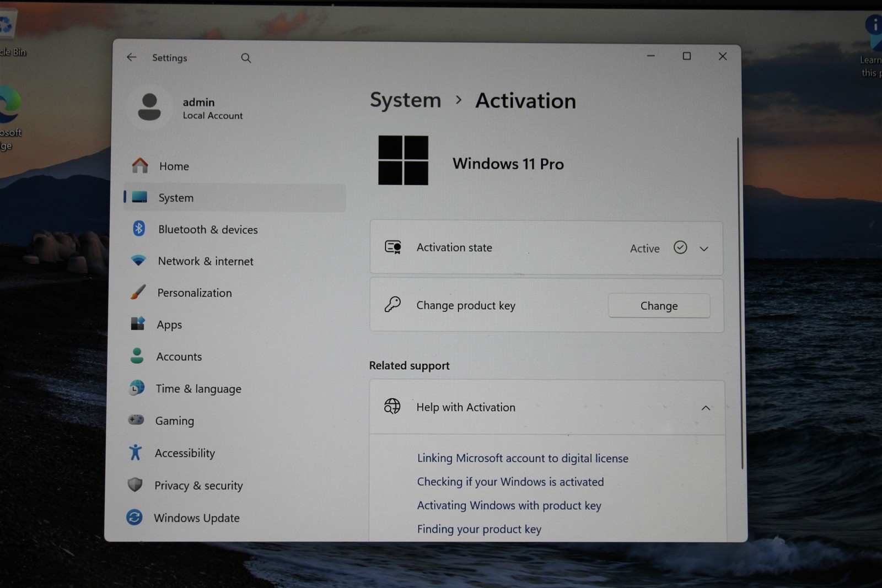The height and width of the screenshot is (588, 882).
Task: Click the Time & language globe icon
Action: (x=136, y=388)
